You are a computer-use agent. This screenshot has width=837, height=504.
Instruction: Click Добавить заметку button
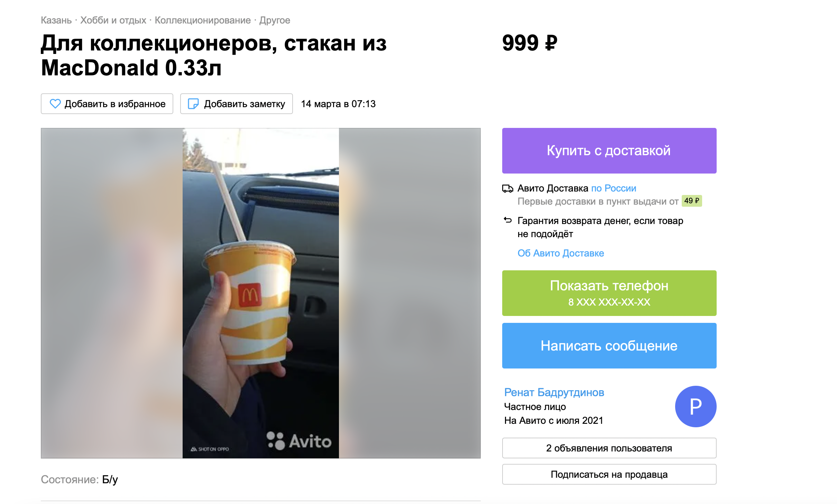click(x=236, y=104)
